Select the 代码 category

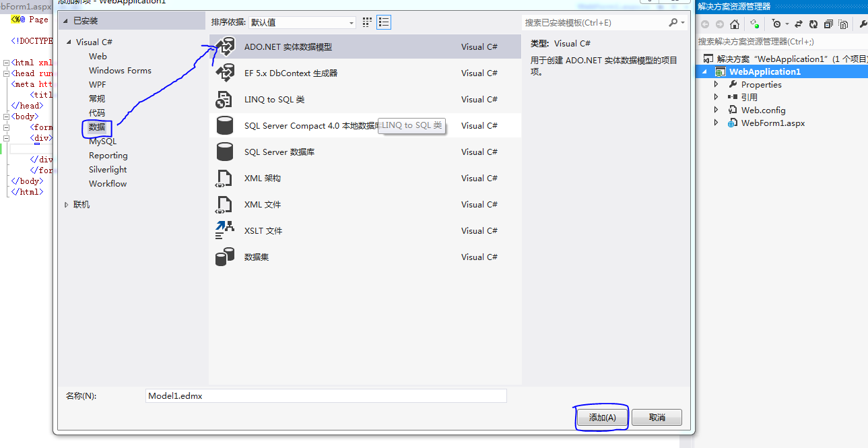pos(97,113)
